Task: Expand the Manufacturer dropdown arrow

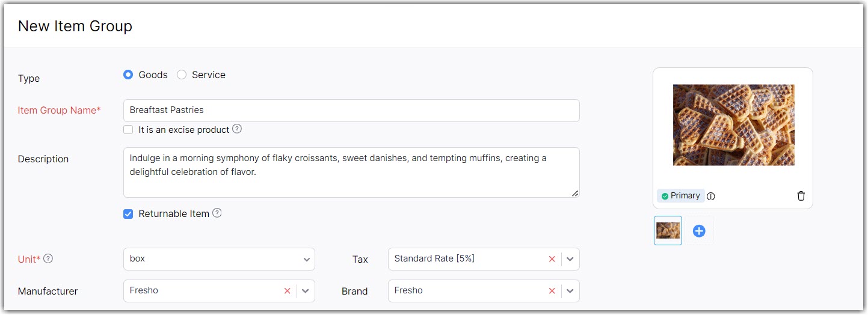Action: tap(306, 291)
